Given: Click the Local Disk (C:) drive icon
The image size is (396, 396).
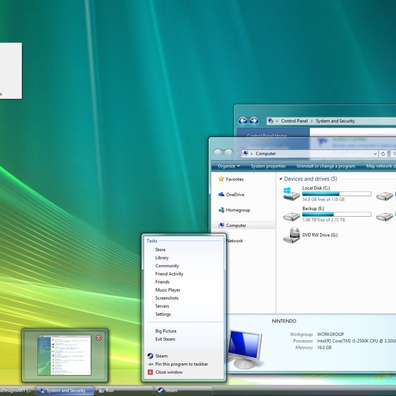Looking at the screenshot, I should (291, 194).
